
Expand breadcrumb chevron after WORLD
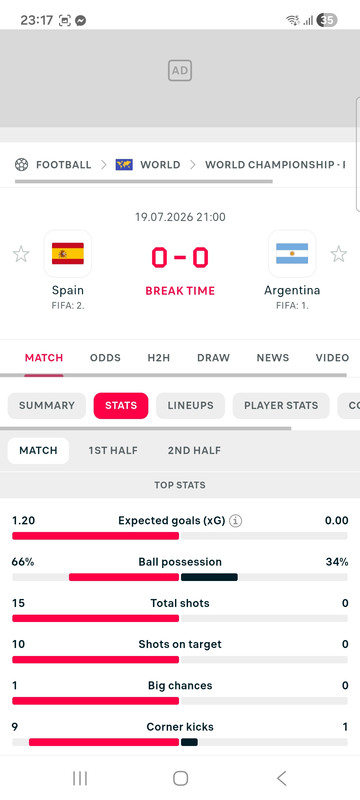pyautogui.click(x=193, y=165)
